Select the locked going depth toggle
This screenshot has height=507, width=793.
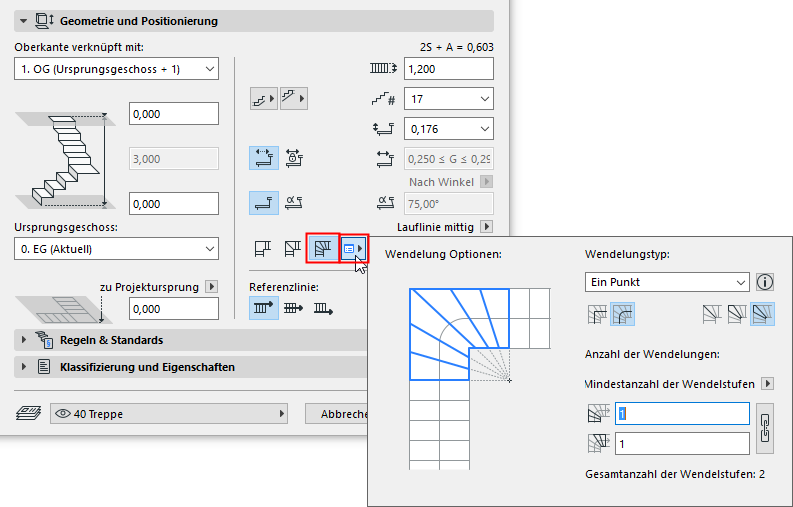click(294, 158)
